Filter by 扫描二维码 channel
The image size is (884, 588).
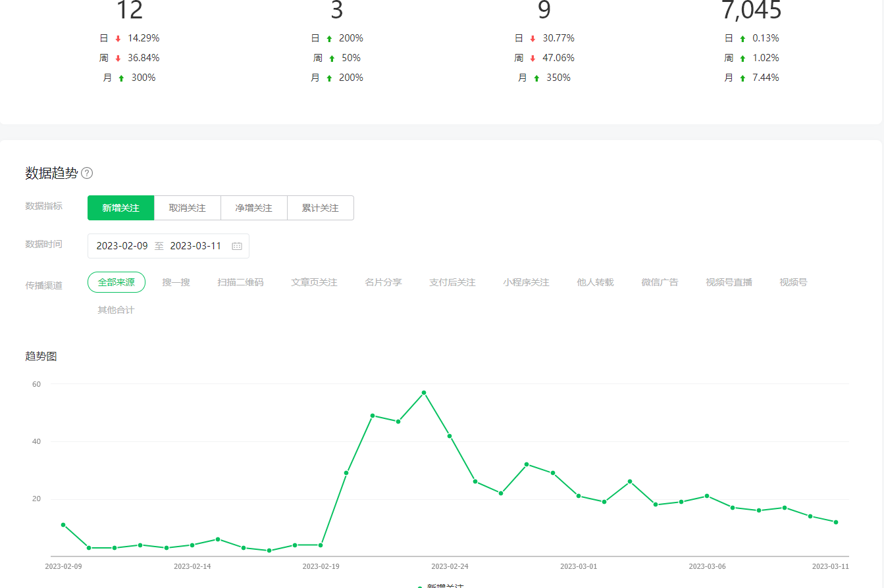pos(241,282)
